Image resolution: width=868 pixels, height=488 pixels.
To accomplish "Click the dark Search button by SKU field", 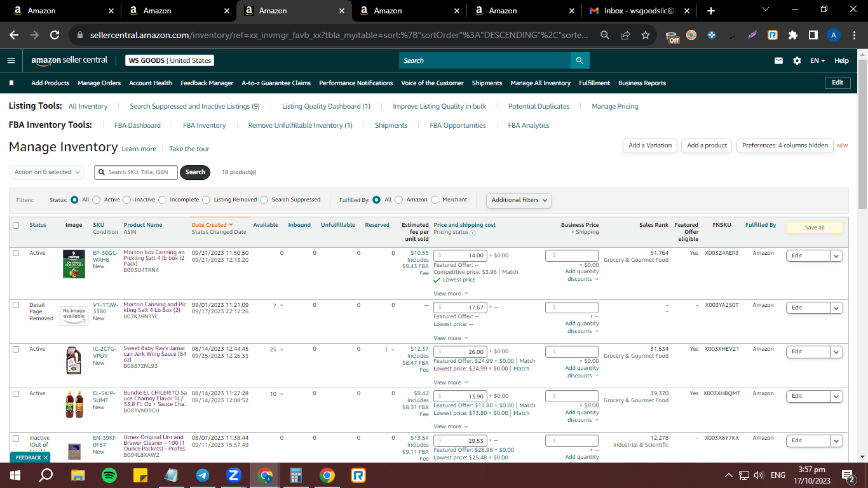I will pyautogui.click(x=195, y=172).
